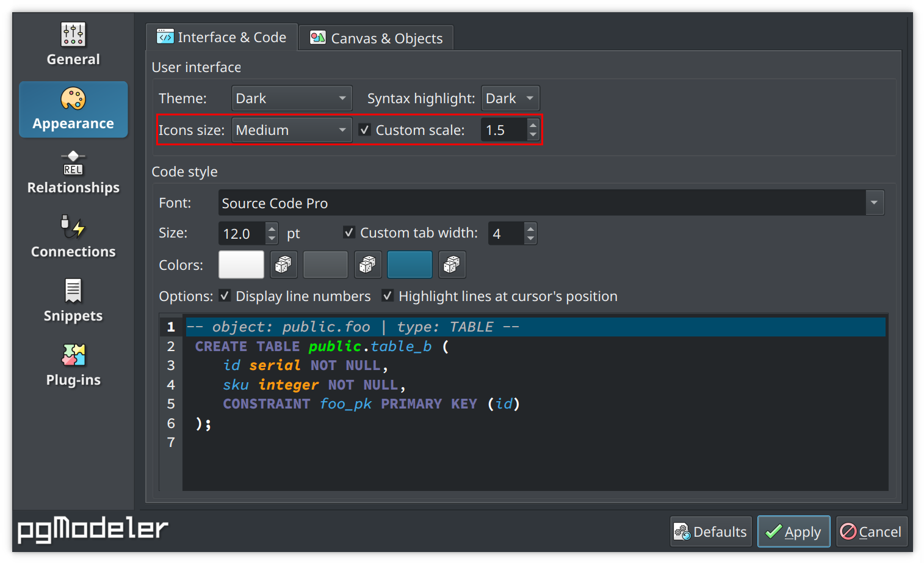Pick the gray color swatch

pos(326,264)
